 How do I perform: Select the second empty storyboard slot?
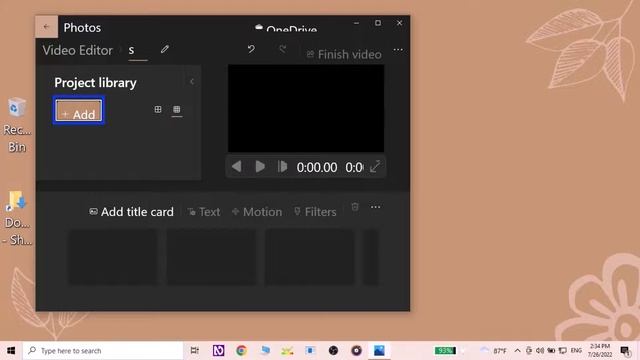tap(211, 257)
